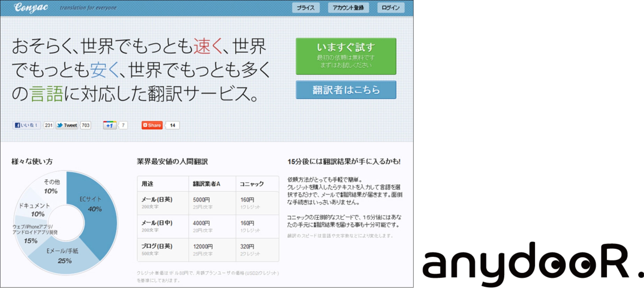Screen dimensions: 644x292
Task: Click the blue 翻訳者はこちら button
Action: (346, 90)
